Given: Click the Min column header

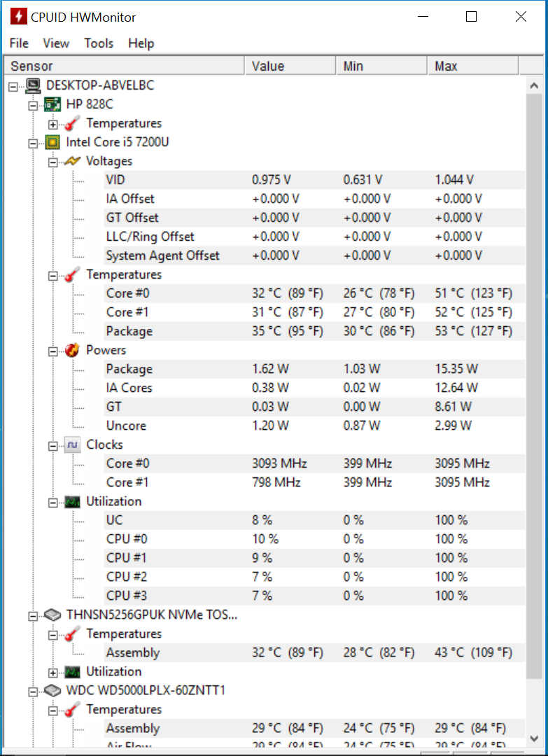Looking at the screenshot, I should pyautogui.click(x=381, y=66).
